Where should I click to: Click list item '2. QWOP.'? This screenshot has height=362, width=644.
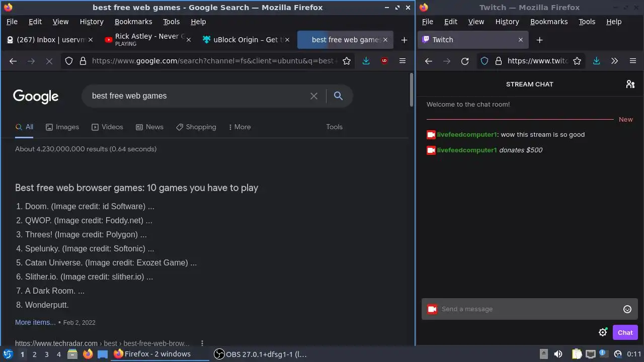point(84,220)
